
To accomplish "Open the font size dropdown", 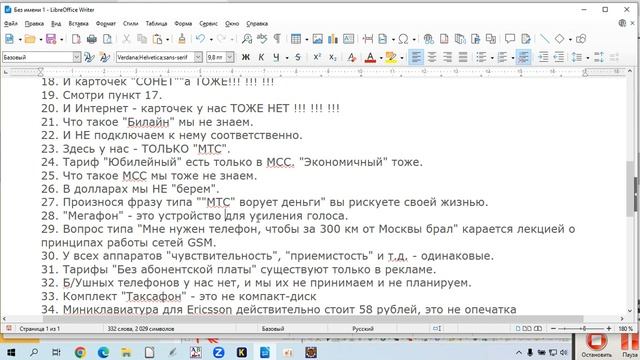I will [230, 58].
